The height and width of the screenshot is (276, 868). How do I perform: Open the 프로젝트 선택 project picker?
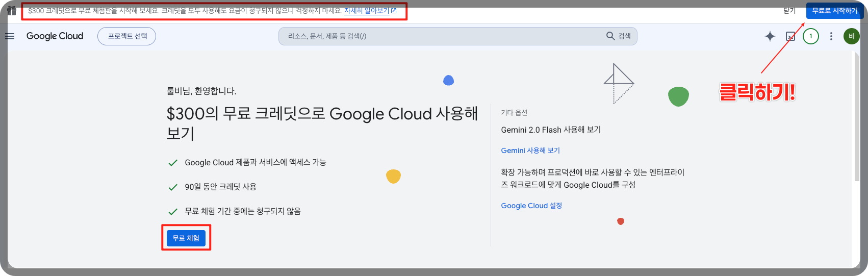click(127, 36)
